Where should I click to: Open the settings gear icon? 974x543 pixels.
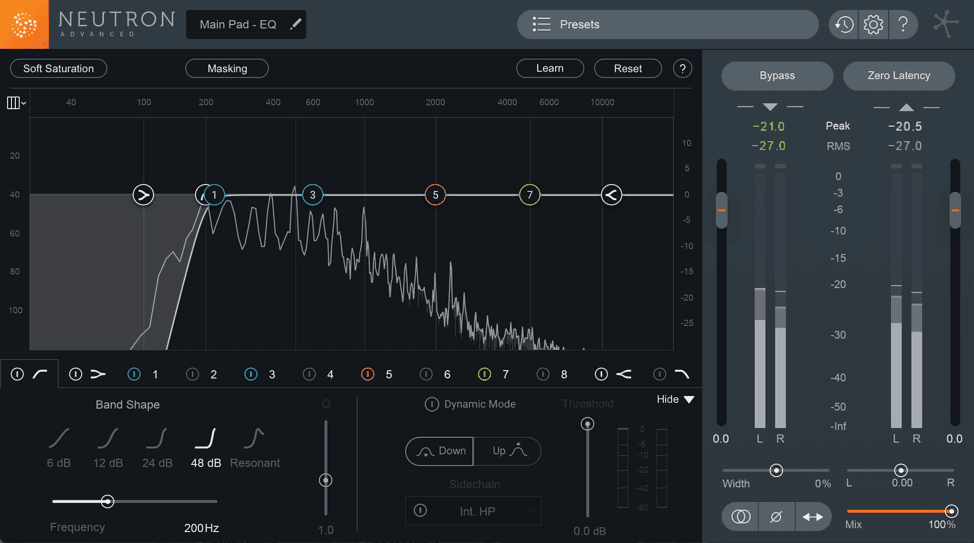click(873, 25)
